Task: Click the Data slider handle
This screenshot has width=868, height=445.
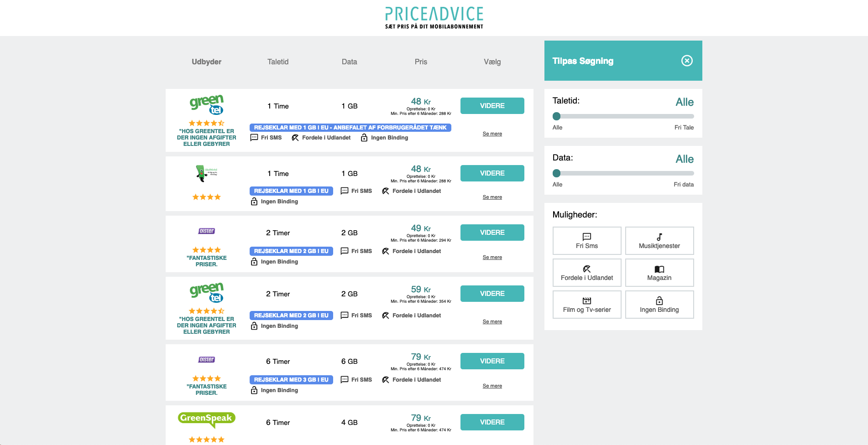Action: [556, 173]
